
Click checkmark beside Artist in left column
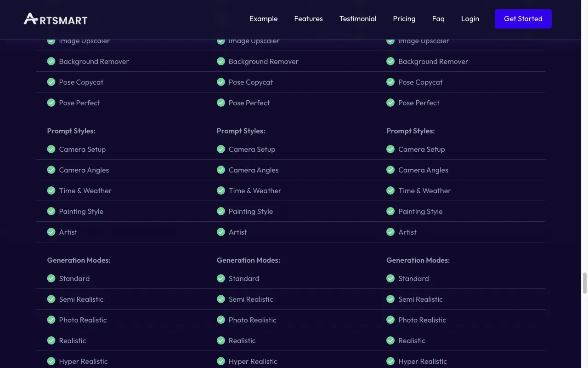tap(51, 232)
